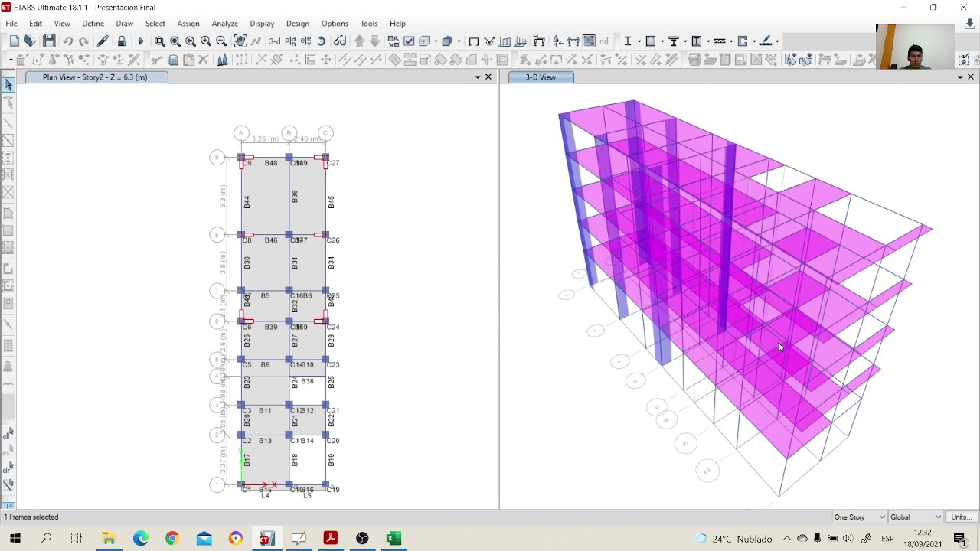This screenshot has height=551, width=980.
Task: Activate rubber band zoom magnifier
Action: pos(160,41)
